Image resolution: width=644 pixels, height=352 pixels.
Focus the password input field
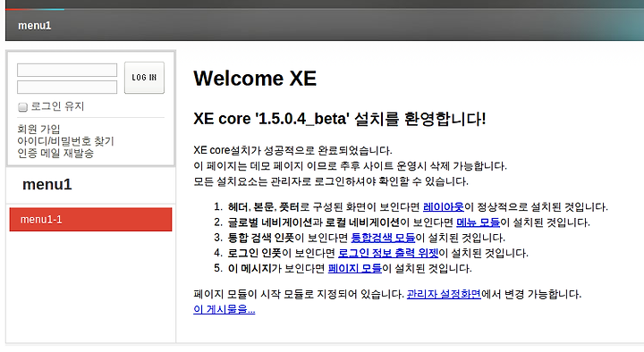pyautogui.click(x=67, y=87)
